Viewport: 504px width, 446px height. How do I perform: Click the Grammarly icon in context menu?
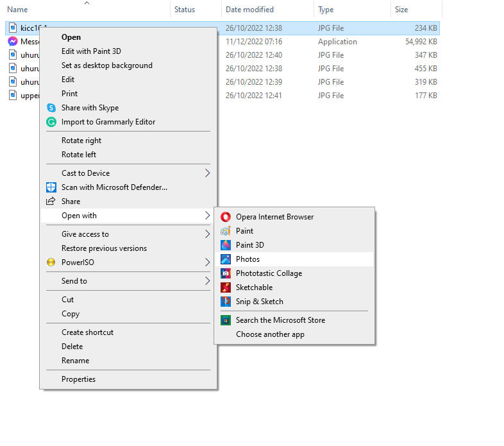pos(51,122)
